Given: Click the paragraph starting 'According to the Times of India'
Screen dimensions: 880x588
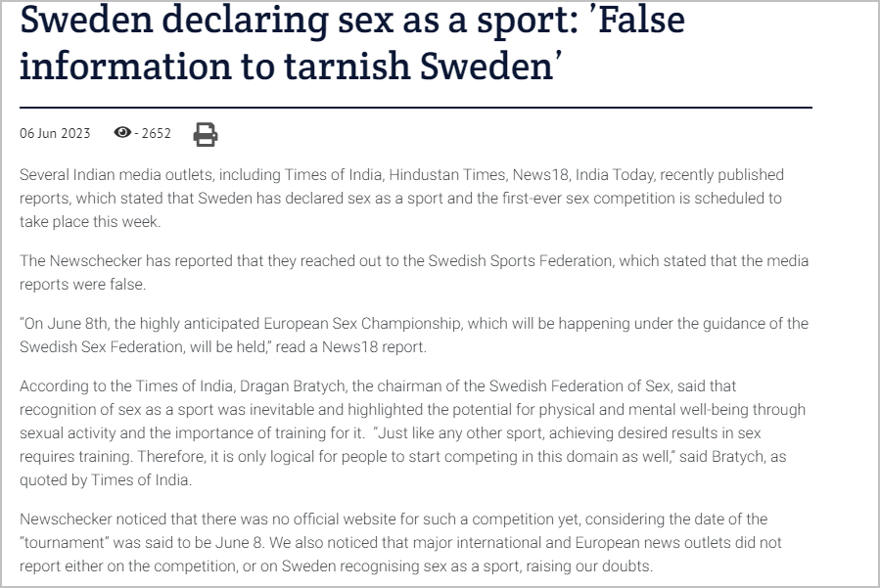Looking at the screenshot, I should point(412,433).
